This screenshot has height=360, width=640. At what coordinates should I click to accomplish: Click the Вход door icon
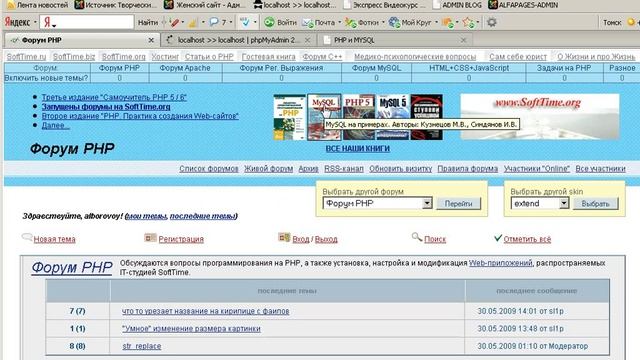pos(284,237)
